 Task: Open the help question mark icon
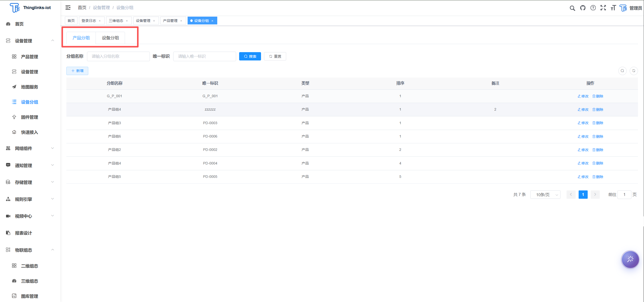(x=593, y=8)
